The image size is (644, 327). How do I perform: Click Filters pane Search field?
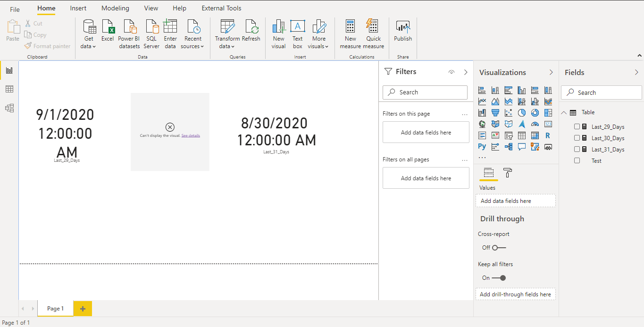425,92
